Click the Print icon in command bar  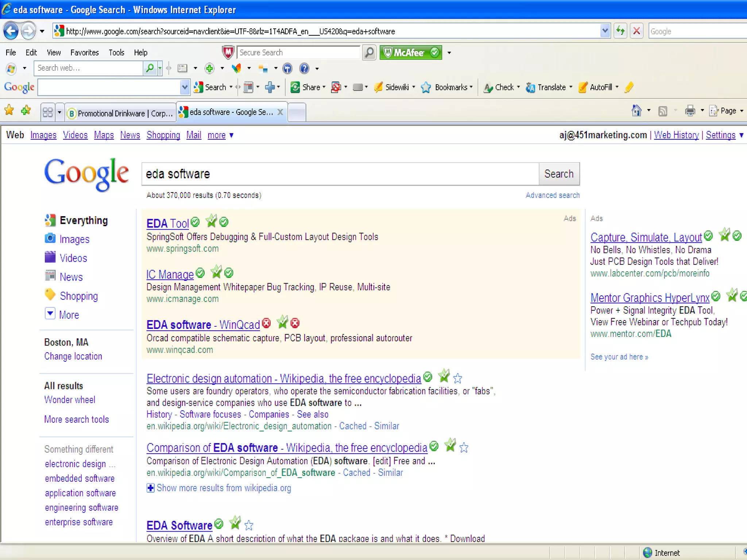point(690,110)
